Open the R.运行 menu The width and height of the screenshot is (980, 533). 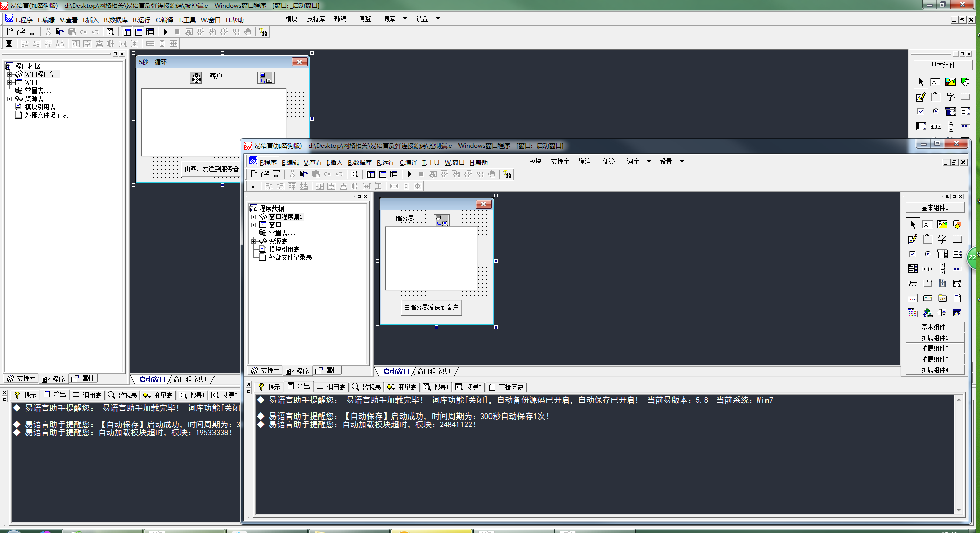pos(385,162)
